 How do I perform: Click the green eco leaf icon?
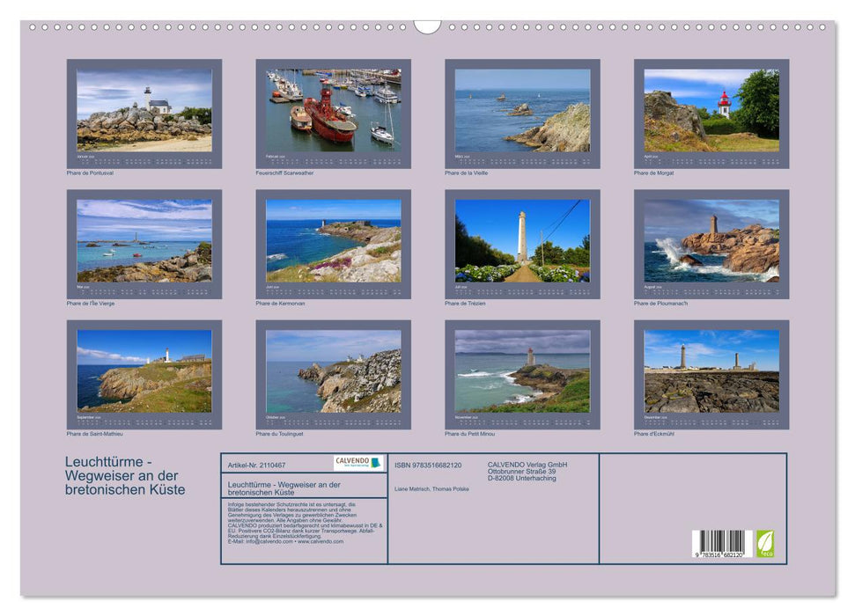pos(765,542)
